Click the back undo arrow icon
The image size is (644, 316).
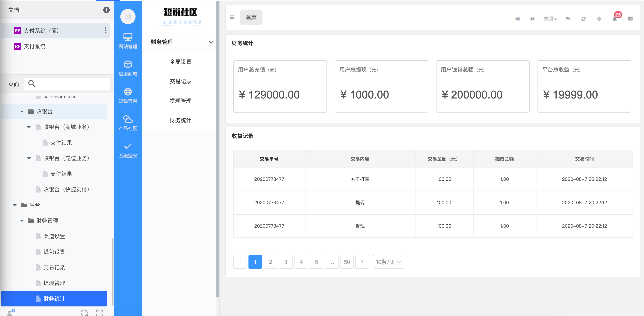(x=568, y=19)
